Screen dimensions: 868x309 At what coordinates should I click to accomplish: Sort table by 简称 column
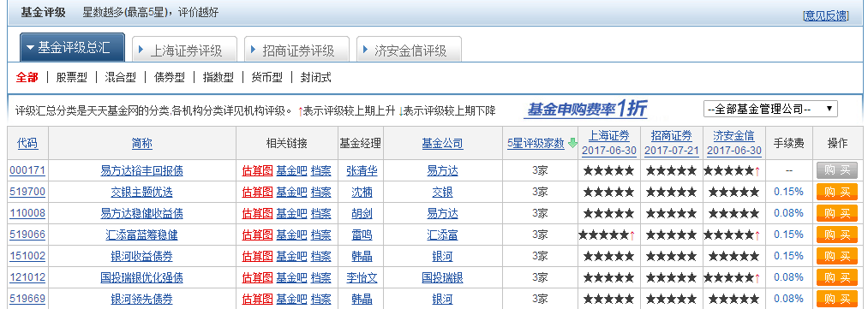142,143
